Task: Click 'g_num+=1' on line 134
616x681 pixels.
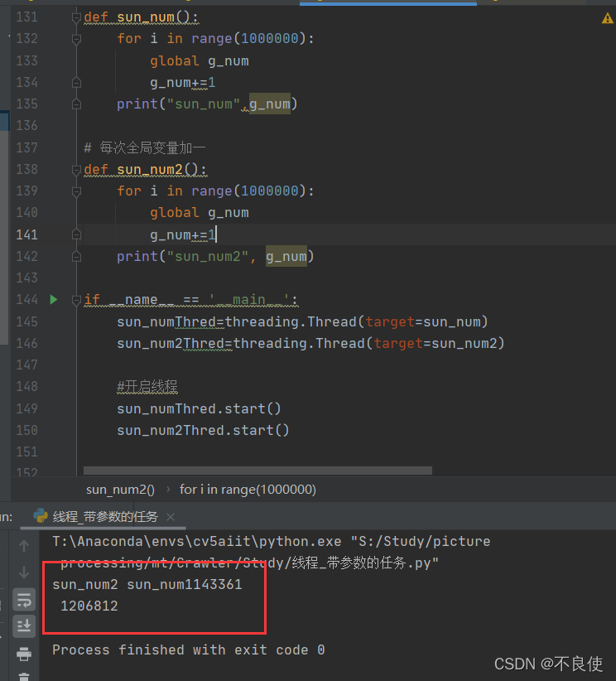Action: [x=183, y=83]
